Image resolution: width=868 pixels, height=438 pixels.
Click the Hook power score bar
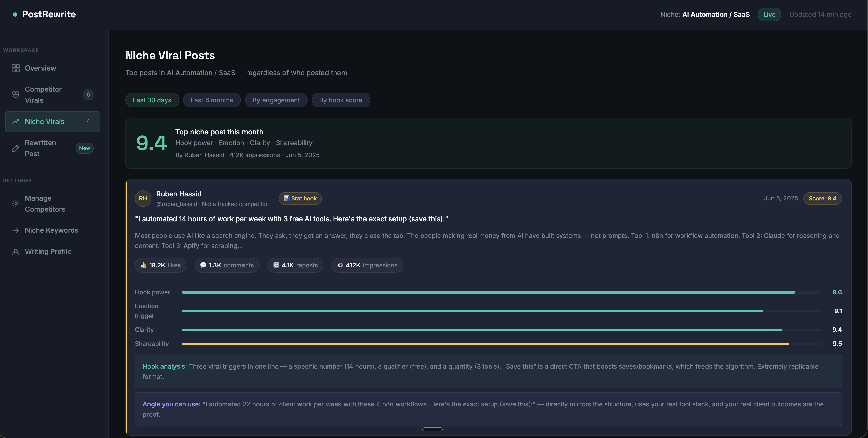[x=501, y=292]
